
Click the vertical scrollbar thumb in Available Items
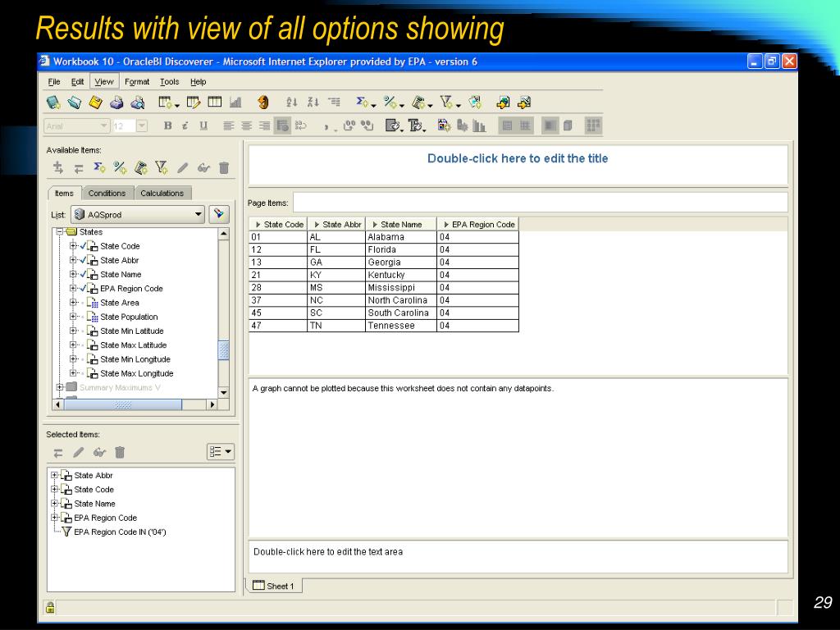pos(224,349)
